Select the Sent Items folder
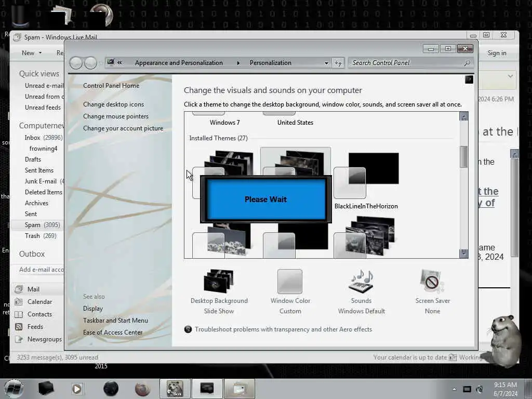Image resolution: width=532 pixels, height=399 pixels. 39,170
